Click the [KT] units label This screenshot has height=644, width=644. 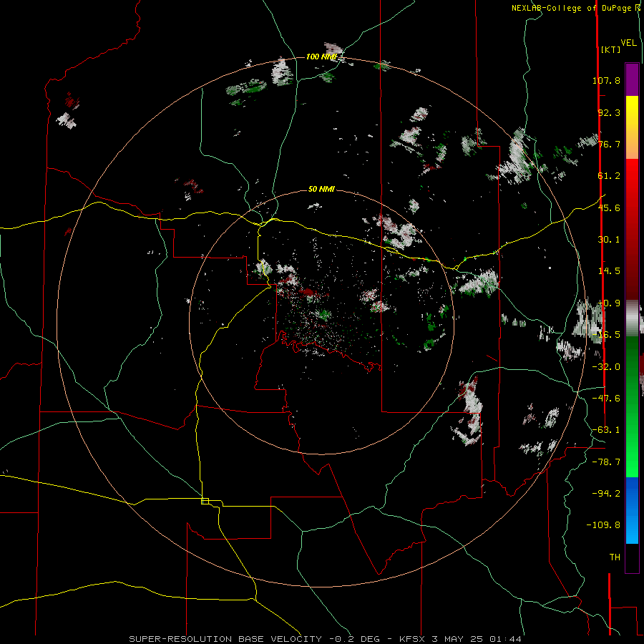click(x=610, y=49)
